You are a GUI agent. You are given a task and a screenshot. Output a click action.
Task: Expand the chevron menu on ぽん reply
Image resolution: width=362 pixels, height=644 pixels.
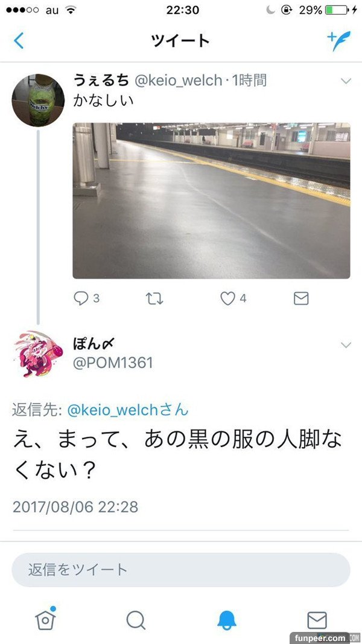[346, 345]
